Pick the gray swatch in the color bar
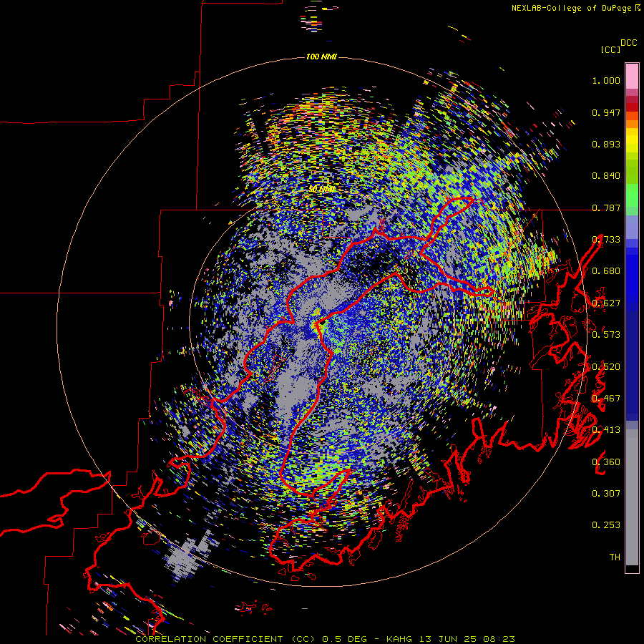Screen dimensions: 644x644 [x=632, y=497]
